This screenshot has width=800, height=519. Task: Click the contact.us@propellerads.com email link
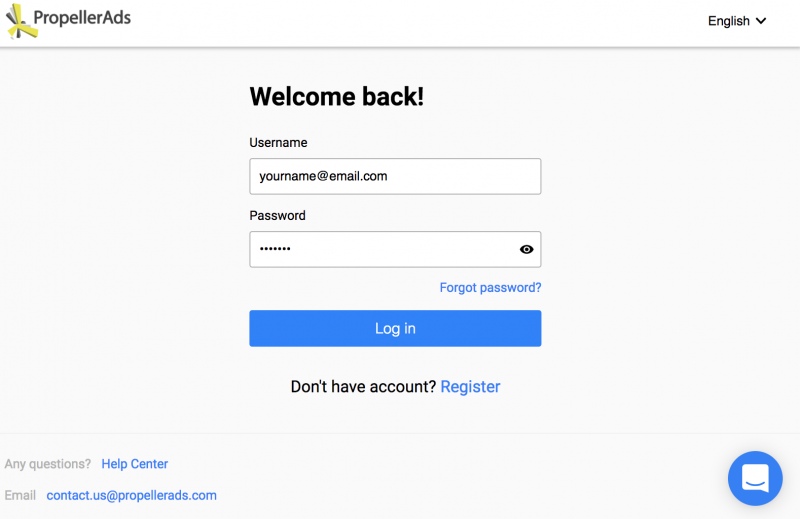(131, 495)
